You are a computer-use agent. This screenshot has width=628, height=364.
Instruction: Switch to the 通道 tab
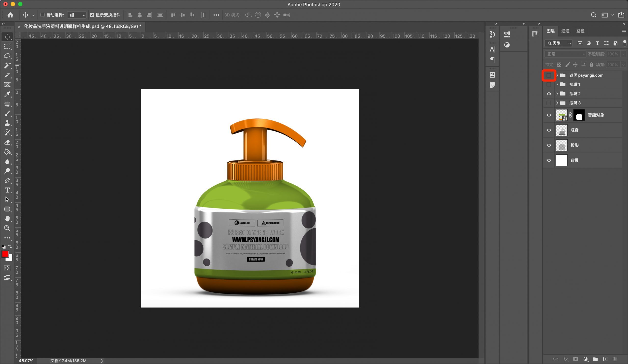[x=565, y=31]
